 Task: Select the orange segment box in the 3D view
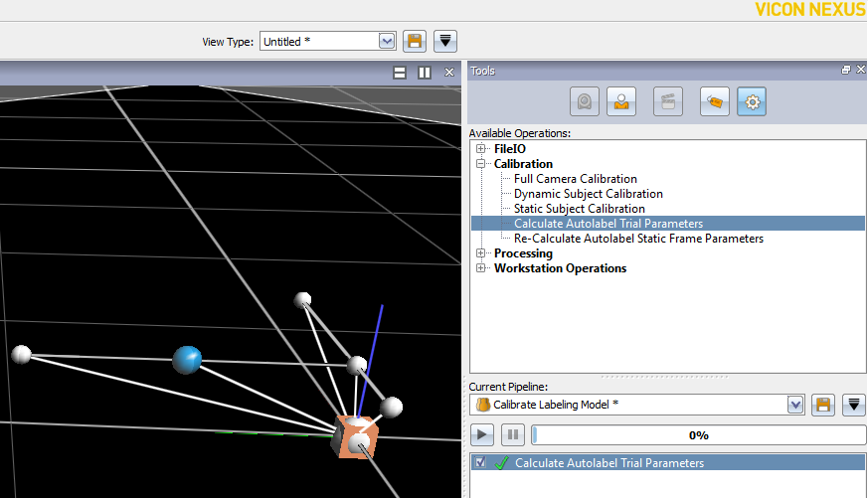tap(355, 437)
